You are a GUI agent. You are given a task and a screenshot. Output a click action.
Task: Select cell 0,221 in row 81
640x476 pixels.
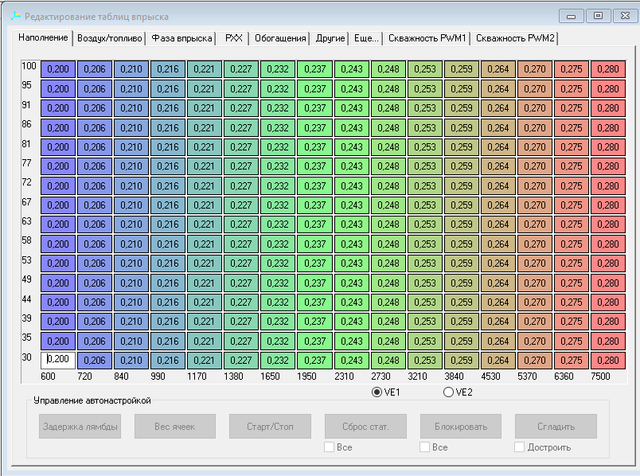pyautogui.click(x=204, y=147)
